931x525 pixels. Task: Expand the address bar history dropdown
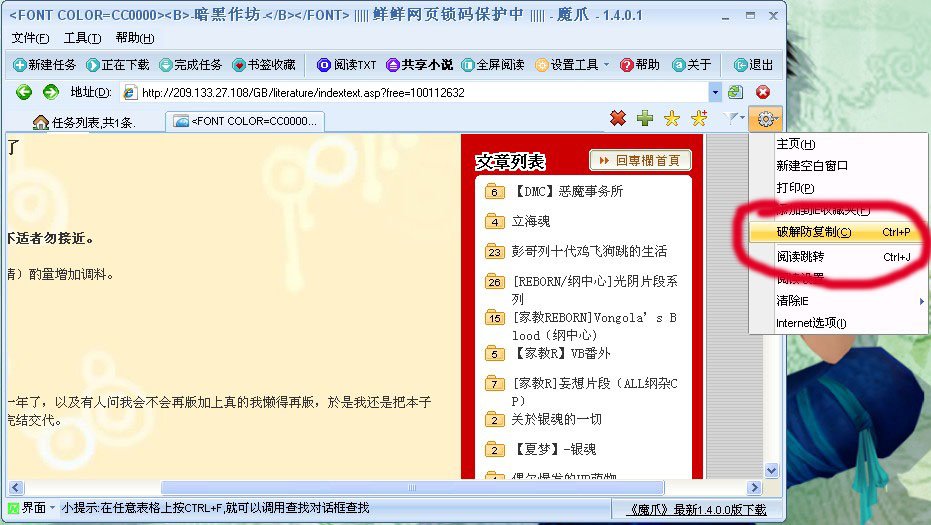[715, 93]
